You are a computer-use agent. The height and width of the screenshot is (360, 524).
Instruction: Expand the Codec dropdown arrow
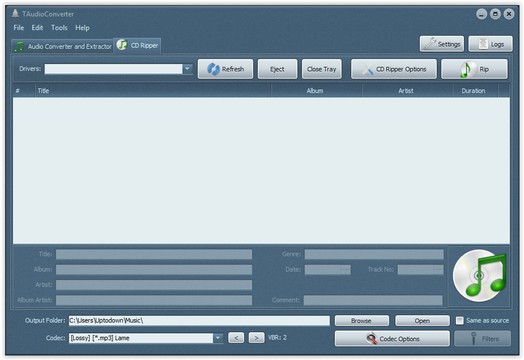(218, 338)
